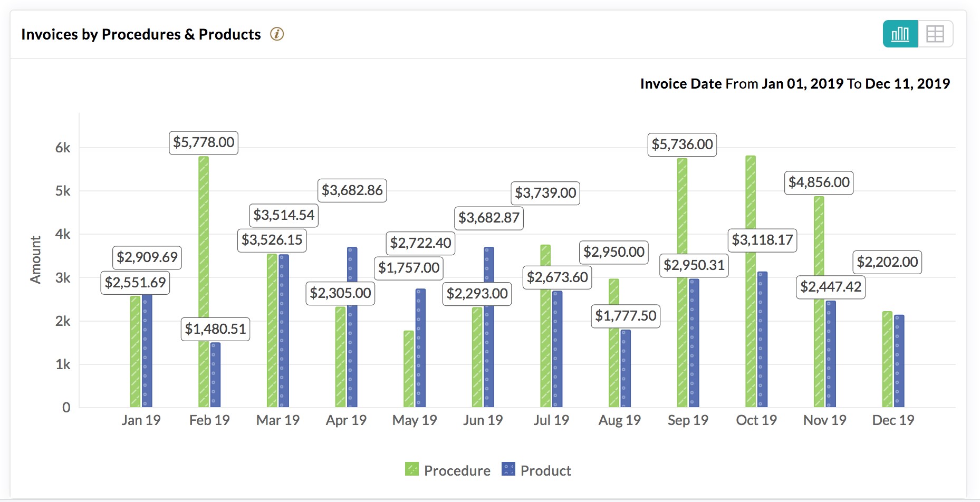Switch to the table view icon
Screen dimensions: 980x502
936,33
